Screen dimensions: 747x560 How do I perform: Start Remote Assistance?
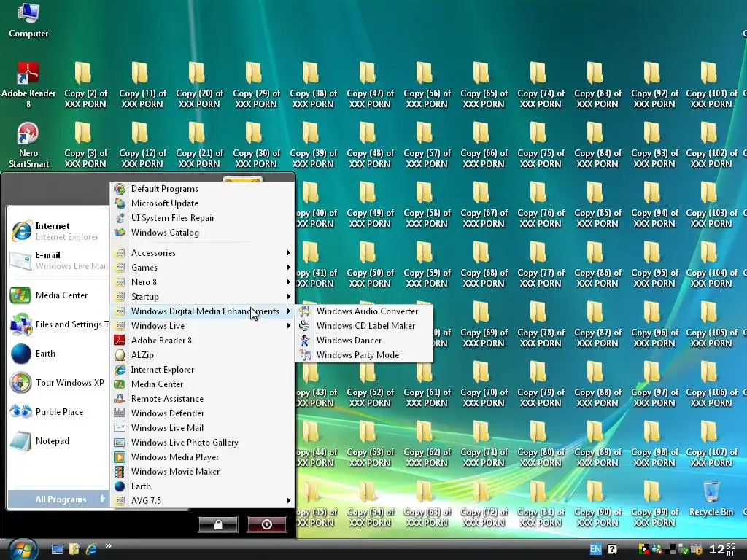point(203,399)
